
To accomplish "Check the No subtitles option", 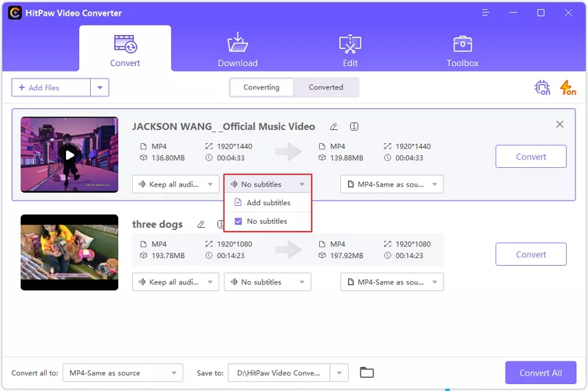I will (x=239, y=221).
